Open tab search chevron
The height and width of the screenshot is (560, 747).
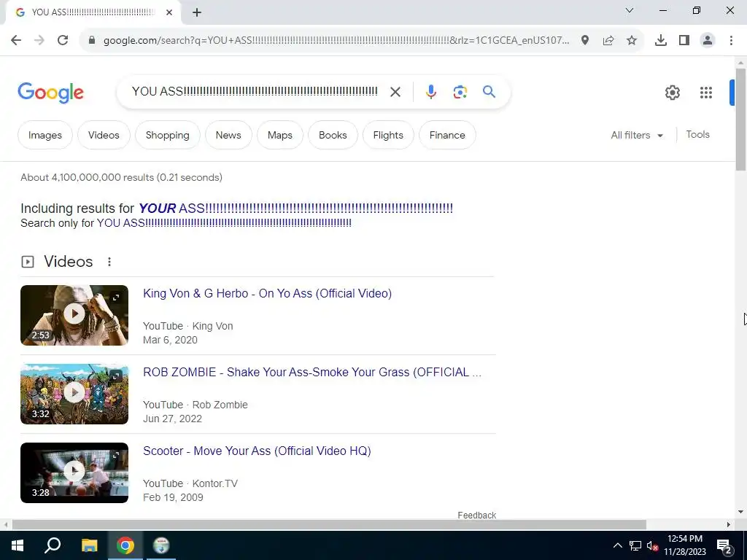tap(630, 10)
